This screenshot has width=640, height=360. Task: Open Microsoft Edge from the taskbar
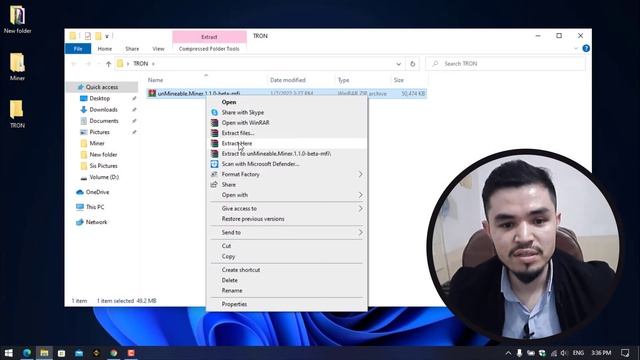coord(27,353)
